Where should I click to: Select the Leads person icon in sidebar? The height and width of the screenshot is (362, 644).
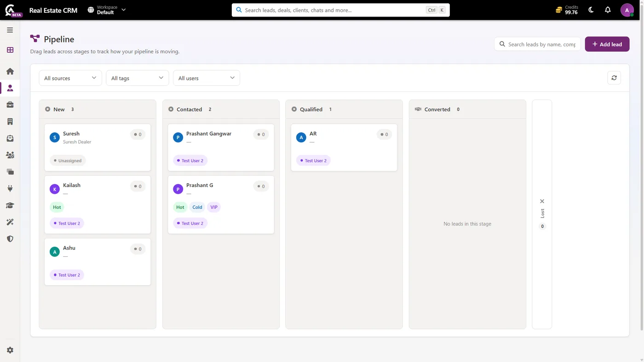point(10,88)
